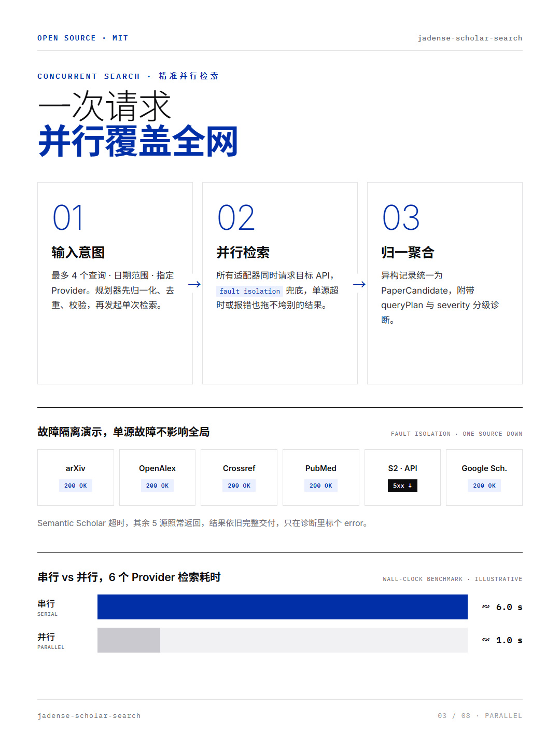Click jadense-scholar-search in the footer
The width and height of the screenshot is (560, 747).
tap(89, 715)
